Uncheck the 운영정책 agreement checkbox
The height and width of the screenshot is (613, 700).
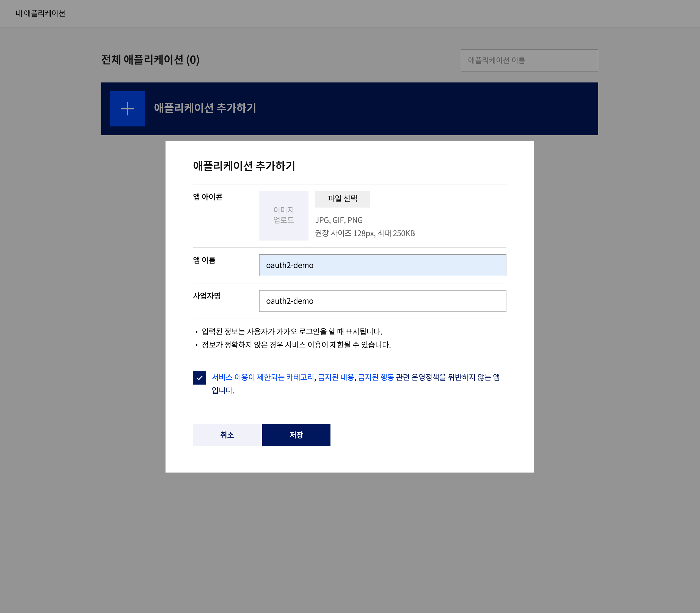(199, 378)
